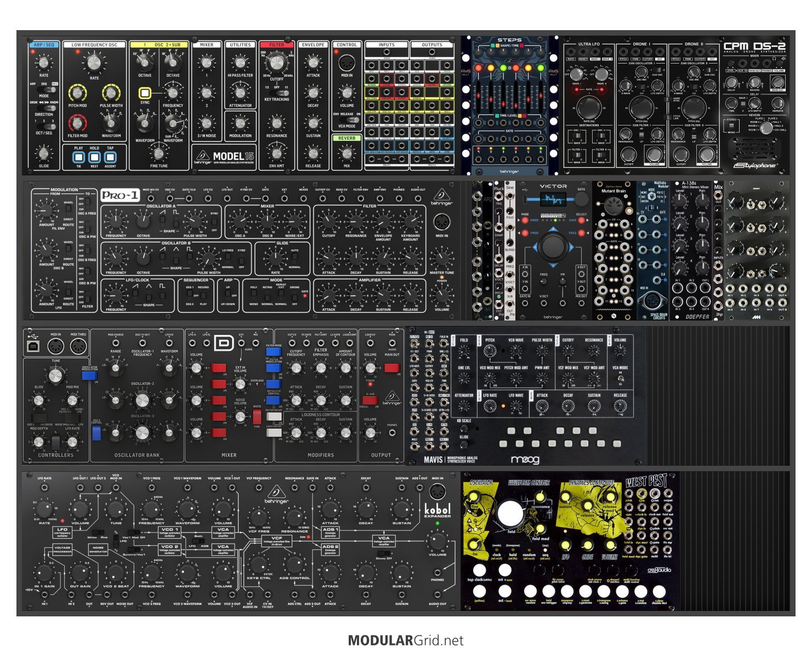
Task: Click the Kobol VCO 2 BEAT knob
Action: click(x=116, y=573)
